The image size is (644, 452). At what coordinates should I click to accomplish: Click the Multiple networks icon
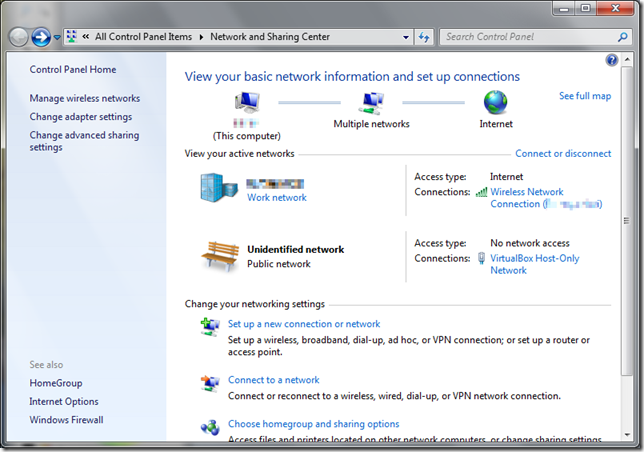[372, 103]
